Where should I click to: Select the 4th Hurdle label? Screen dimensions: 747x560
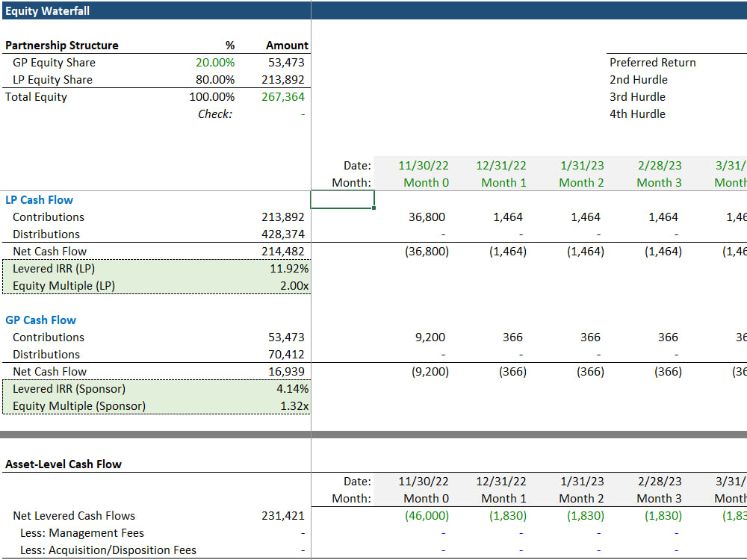637,113
